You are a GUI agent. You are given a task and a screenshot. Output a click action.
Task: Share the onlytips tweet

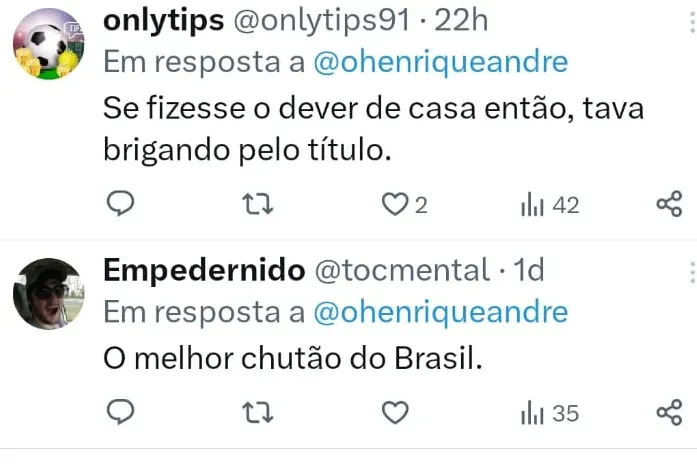click(x=668, y=205)
